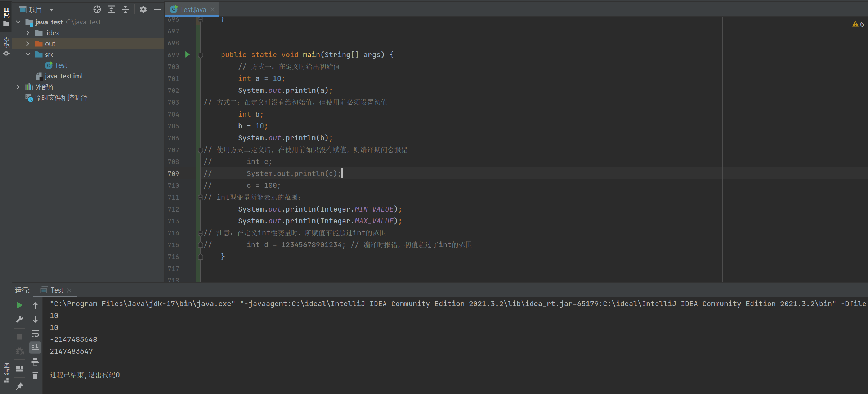Restore layout icon in run panel
This screenshot has width=868, height=394.
pos(20,369)
